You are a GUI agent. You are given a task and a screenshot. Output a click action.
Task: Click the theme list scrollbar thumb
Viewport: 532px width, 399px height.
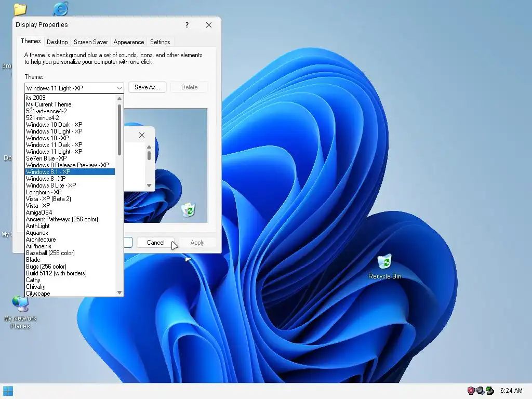pos(119,129)
